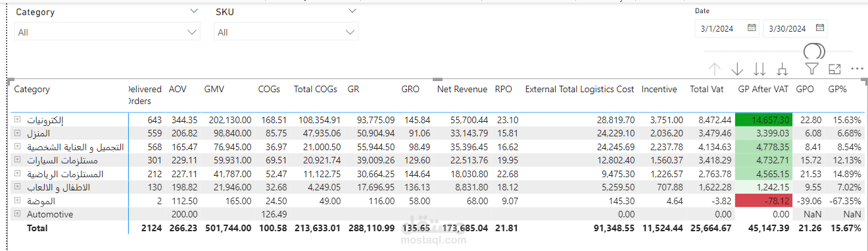Select GMV value 202,130.00
The image size is (868, 251).
227,120
